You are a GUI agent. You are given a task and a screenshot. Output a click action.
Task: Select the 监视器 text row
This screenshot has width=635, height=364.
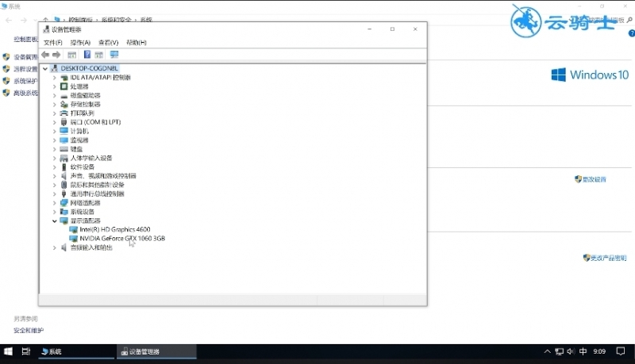tap(79, 140)
